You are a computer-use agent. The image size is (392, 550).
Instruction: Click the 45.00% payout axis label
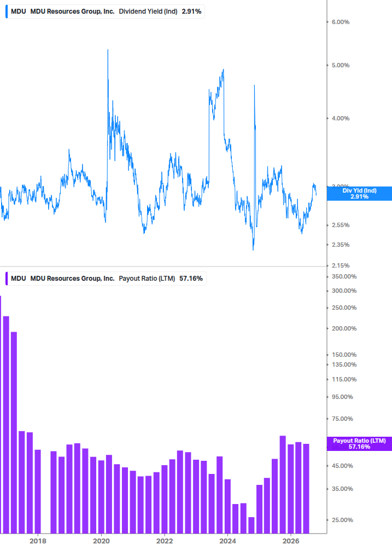point(342,466)
